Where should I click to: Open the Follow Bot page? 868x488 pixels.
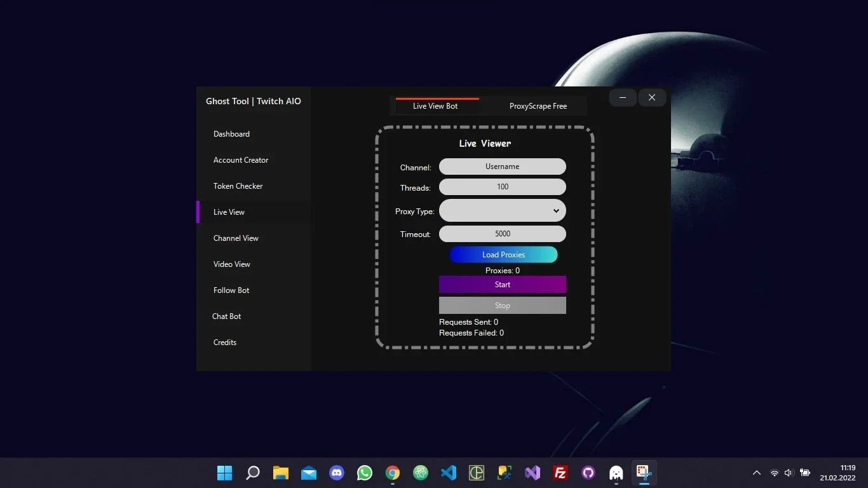click(x=231, y=290)
